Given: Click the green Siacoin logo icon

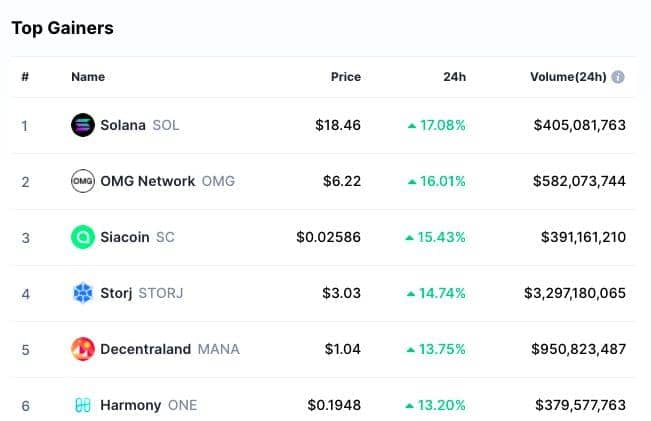Looking at the screenshot, I should (x=83, y=237).
